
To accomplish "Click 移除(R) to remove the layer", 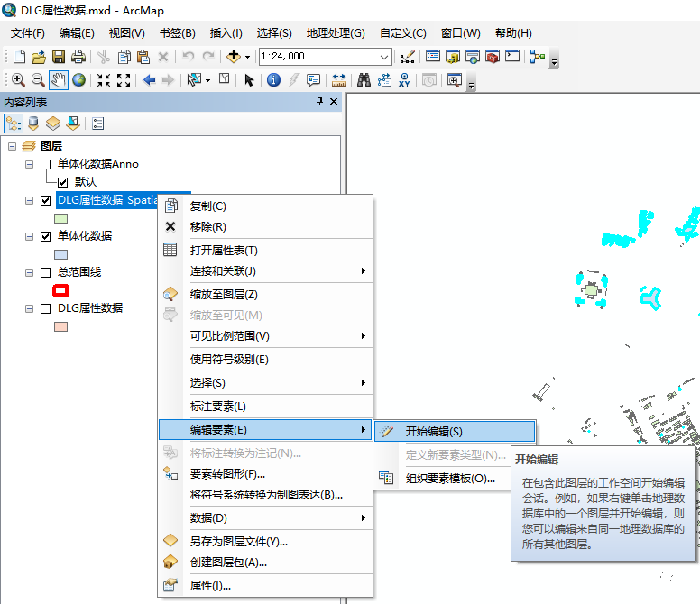I will (x=265, y=226).
